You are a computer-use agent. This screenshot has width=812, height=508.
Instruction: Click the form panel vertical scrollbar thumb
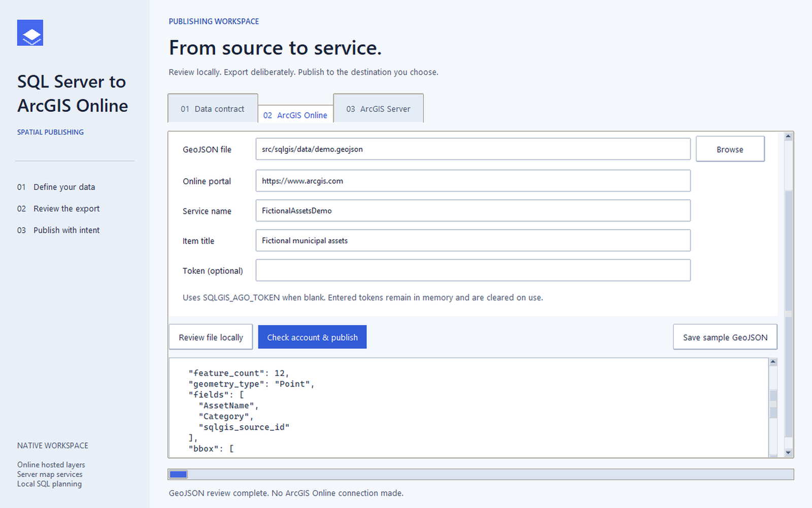[x=788, y=313]
